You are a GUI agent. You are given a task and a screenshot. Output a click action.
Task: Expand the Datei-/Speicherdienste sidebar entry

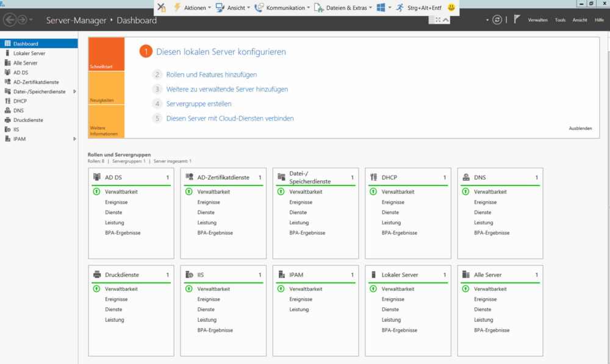tap(74, 91)
